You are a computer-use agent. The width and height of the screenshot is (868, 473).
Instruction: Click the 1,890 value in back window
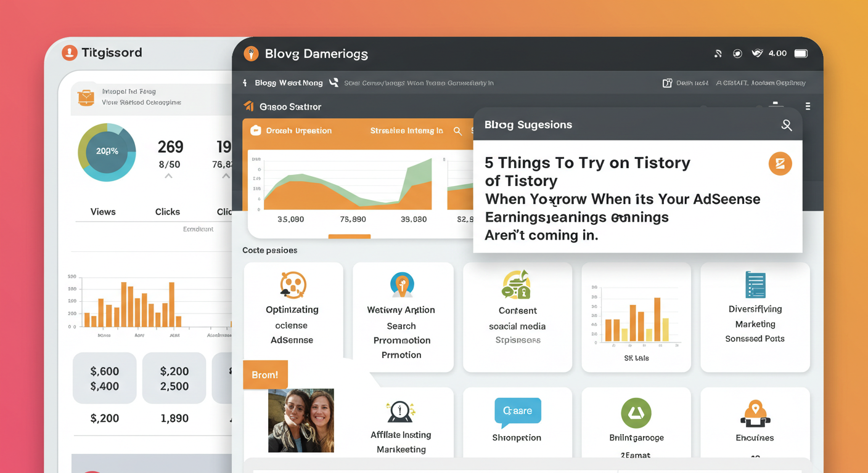point(174,418)
